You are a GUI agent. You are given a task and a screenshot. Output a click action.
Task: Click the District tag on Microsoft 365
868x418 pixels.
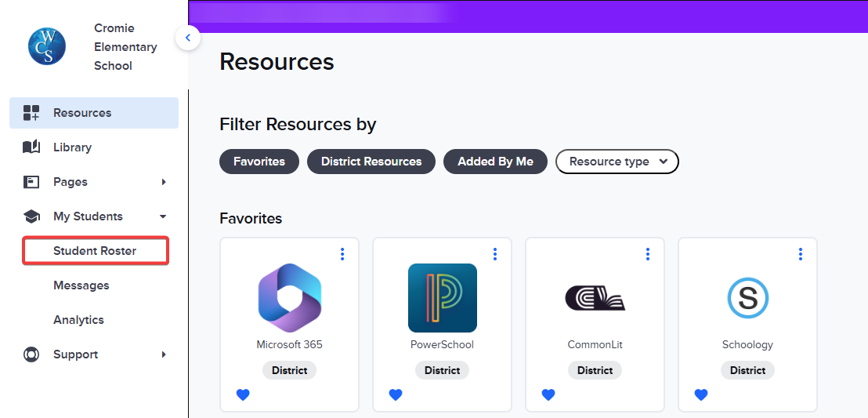tap(290, 370)
